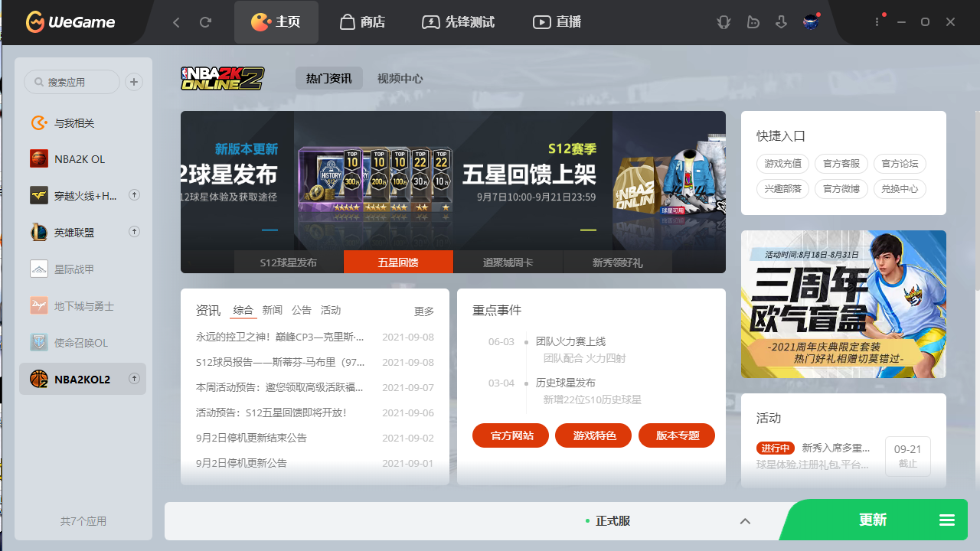Image resolution: width=980 pixels, height=551 pixels.
Task: Select 公告 news filter
Action: [x=302, y=311]
